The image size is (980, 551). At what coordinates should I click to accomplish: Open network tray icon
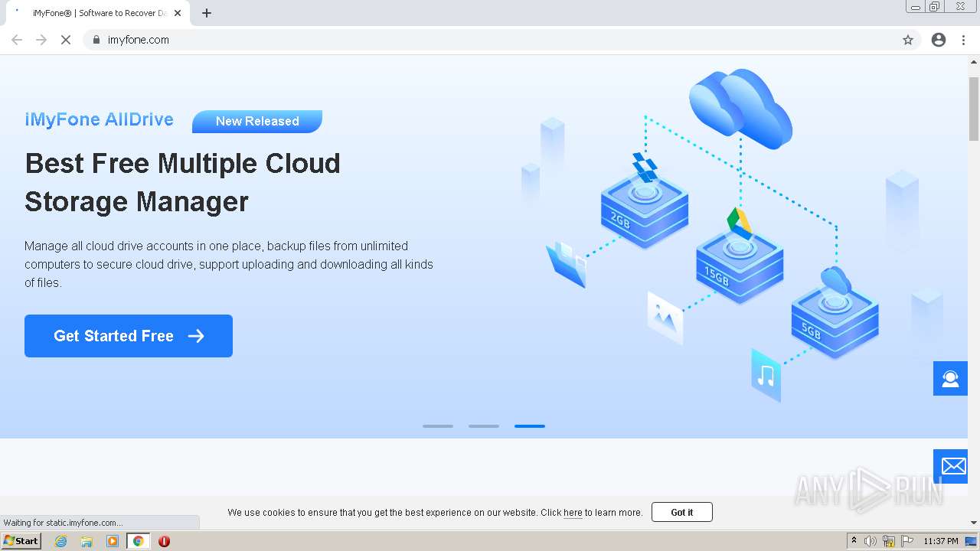(x=889, y=541)
